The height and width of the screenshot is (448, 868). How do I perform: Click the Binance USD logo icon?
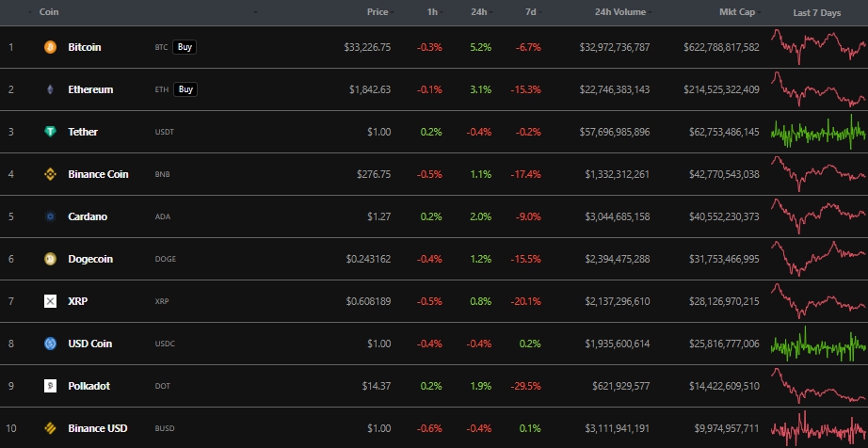pyautogui.click(x=50, y=428)
